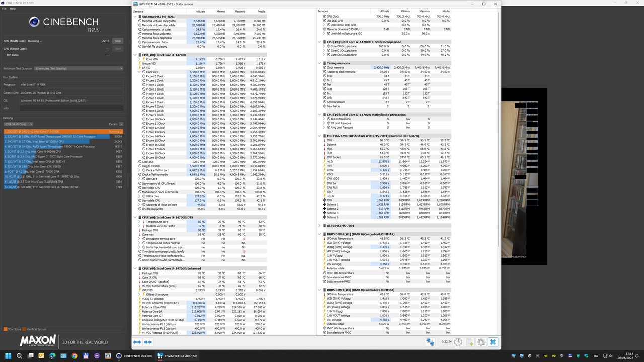Collapse the Timing memoria section
The width and height of the screenshot is (644, 362).
(x=320, y=63)
